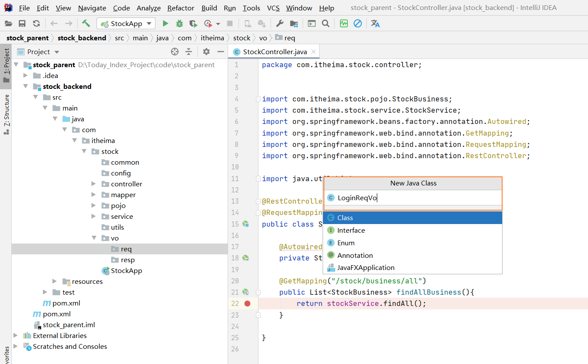Click the Profiler run icon
This screenshot has width=588, height=364.
pyautogui.click(x=208, y=23)
